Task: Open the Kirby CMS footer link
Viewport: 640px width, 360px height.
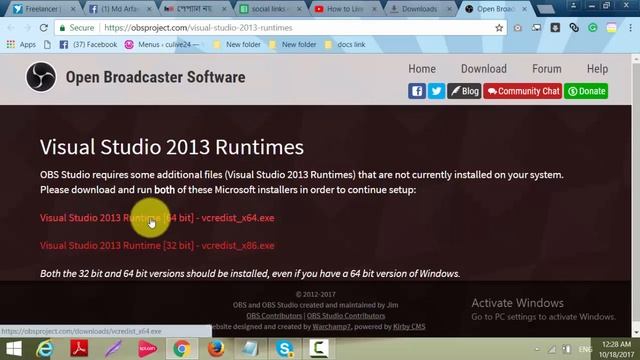Action: (x=409, y=327)
